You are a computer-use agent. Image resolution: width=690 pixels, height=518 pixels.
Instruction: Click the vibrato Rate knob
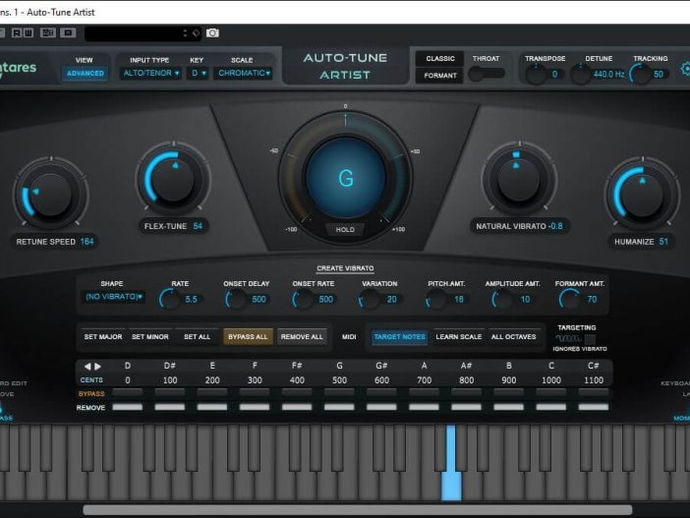coord(170,300)
